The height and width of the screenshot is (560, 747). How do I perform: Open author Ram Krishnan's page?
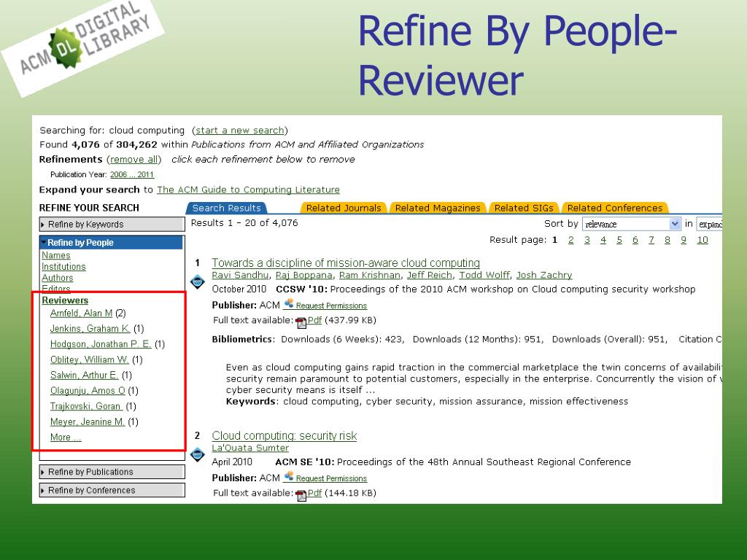pyautogui.click(x=370, y=275)
